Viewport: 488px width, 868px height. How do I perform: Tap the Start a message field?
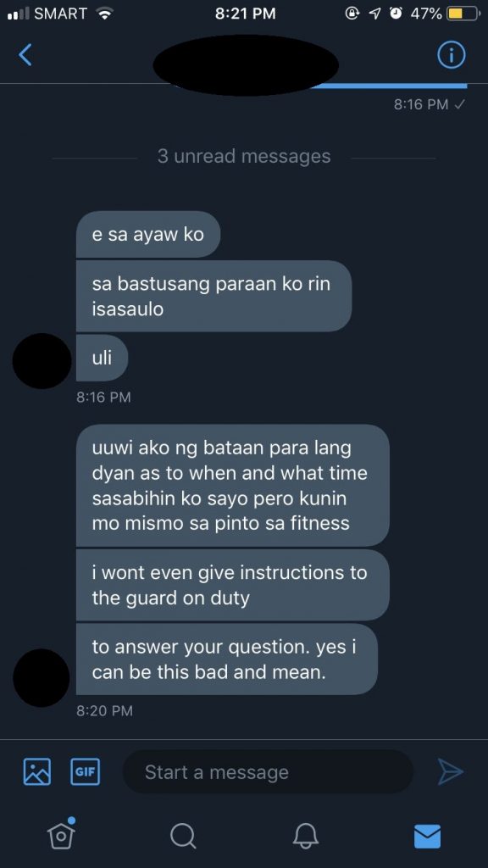(x=268, y=771)
